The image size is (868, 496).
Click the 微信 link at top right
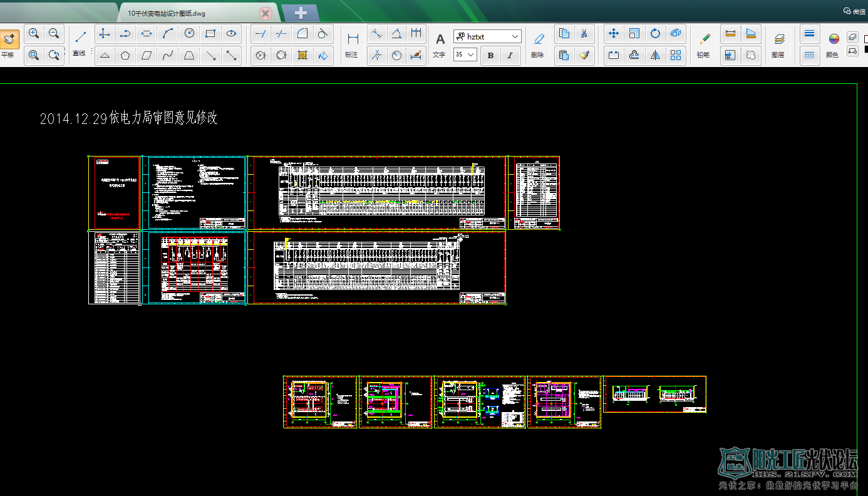(855, 11)
